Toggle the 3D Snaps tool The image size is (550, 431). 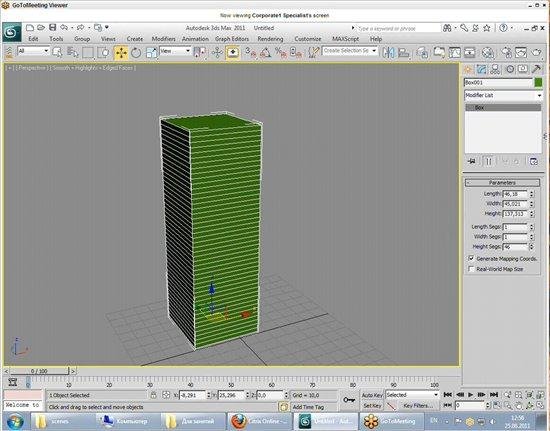250,53
